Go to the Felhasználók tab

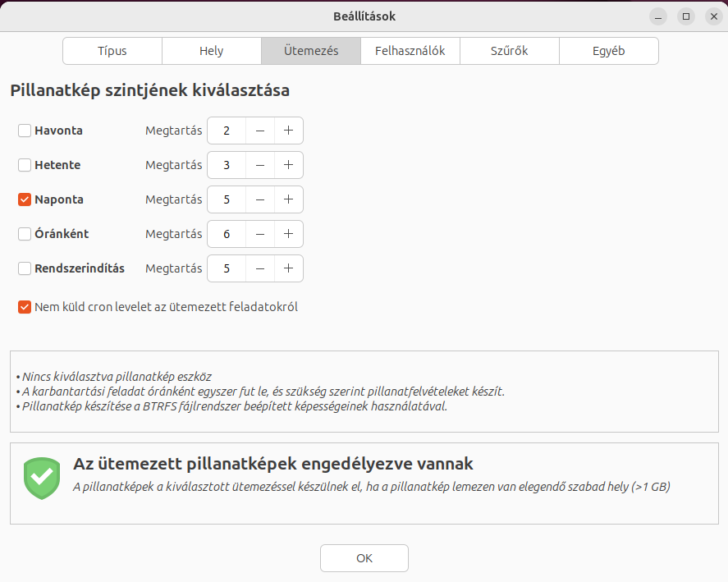[410, 51]
